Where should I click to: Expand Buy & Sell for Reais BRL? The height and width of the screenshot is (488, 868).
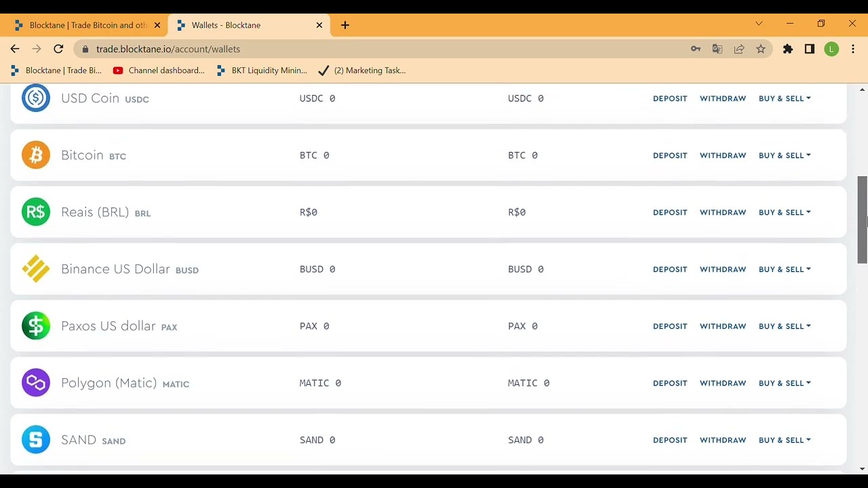click(785, 212)
